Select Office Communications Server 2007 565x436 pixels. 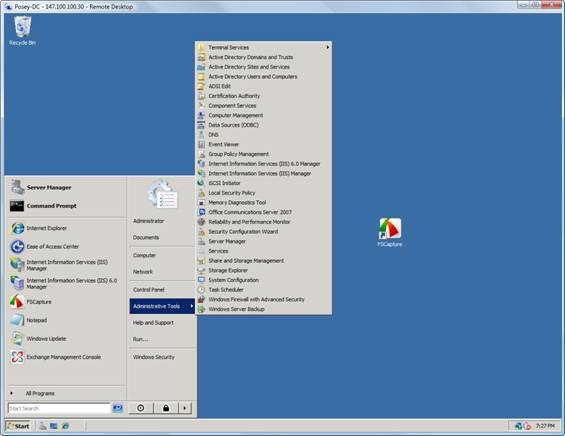263,212
